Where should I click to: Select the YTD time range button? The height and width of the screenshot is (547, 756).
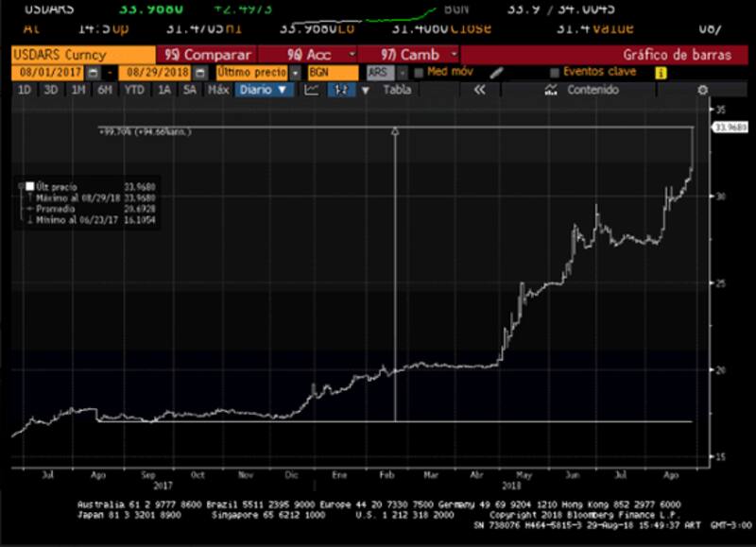coord(134,90)
